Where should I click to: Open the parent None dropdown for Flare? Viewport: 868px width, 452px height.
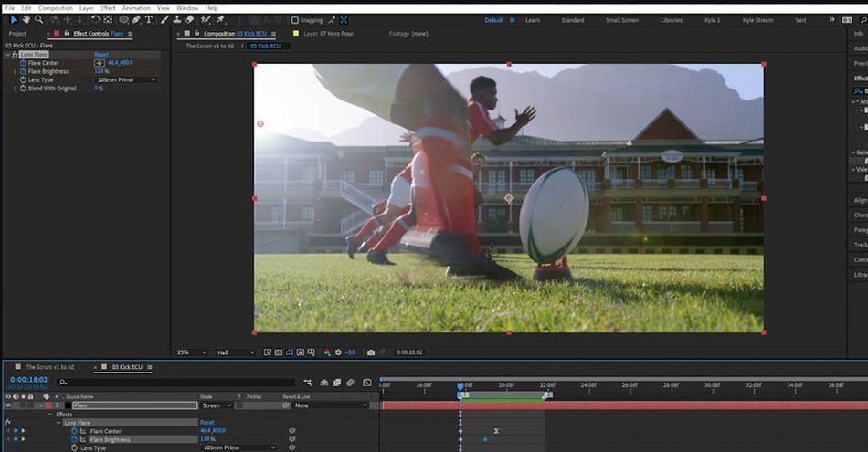pos(331,405)
